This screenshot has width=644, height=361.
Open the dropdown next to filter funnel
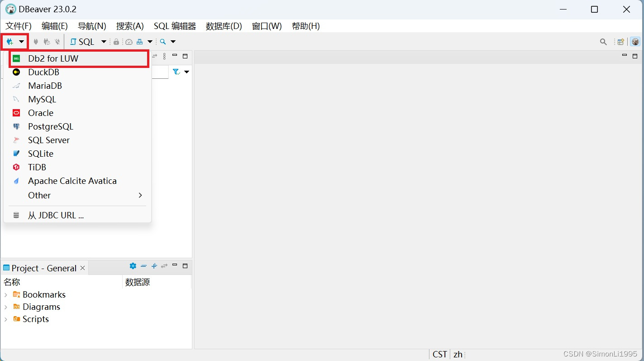coord(186,72)
